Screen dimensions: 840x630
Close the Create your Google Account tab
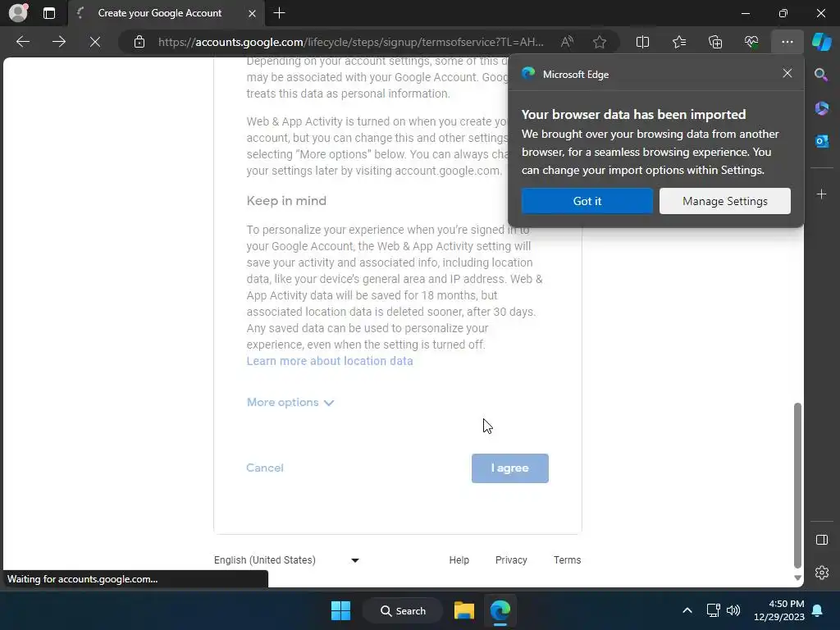tap(252, 13)
